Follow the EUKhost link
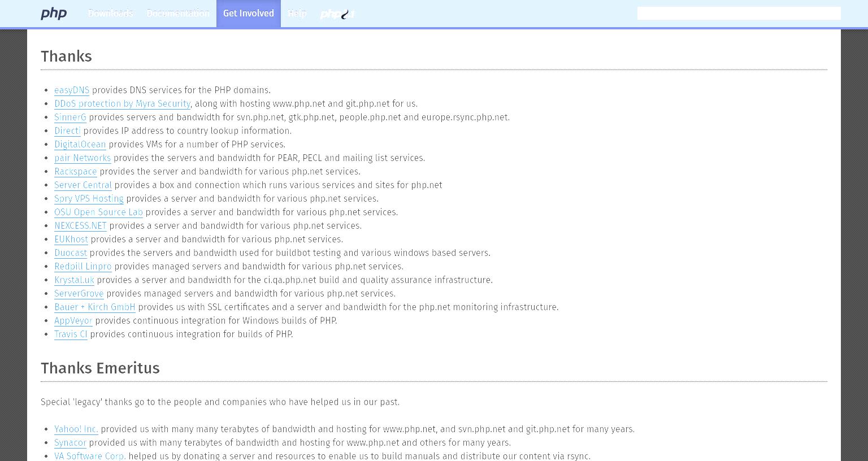868x461 pixels. 71,240
